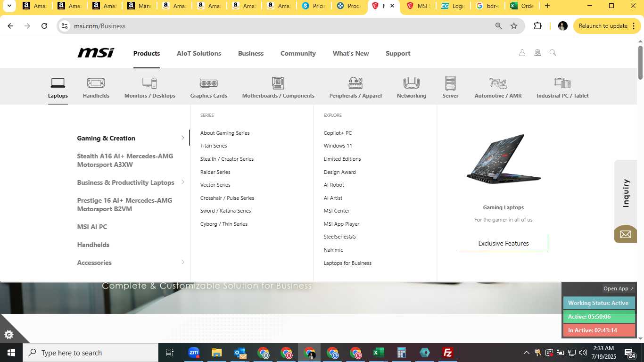Screen dimensions: 644x362
Task: Expand Accessories submenu arrow
Action: pos(183,262)
